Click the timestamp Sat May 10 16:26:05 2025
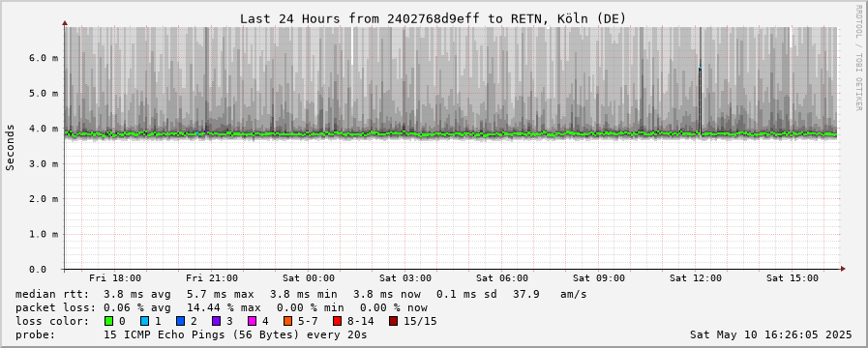 coord(770,334)
